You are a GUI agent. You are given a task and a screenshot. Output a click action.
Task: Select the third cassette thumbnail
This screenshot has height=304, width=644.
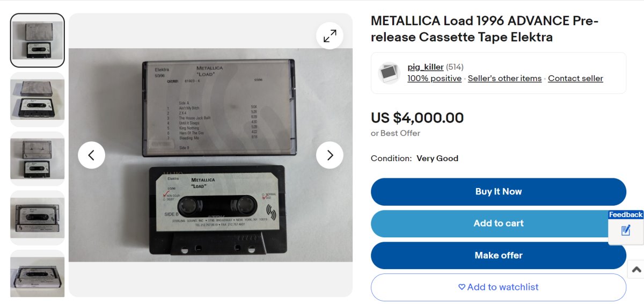38,158
